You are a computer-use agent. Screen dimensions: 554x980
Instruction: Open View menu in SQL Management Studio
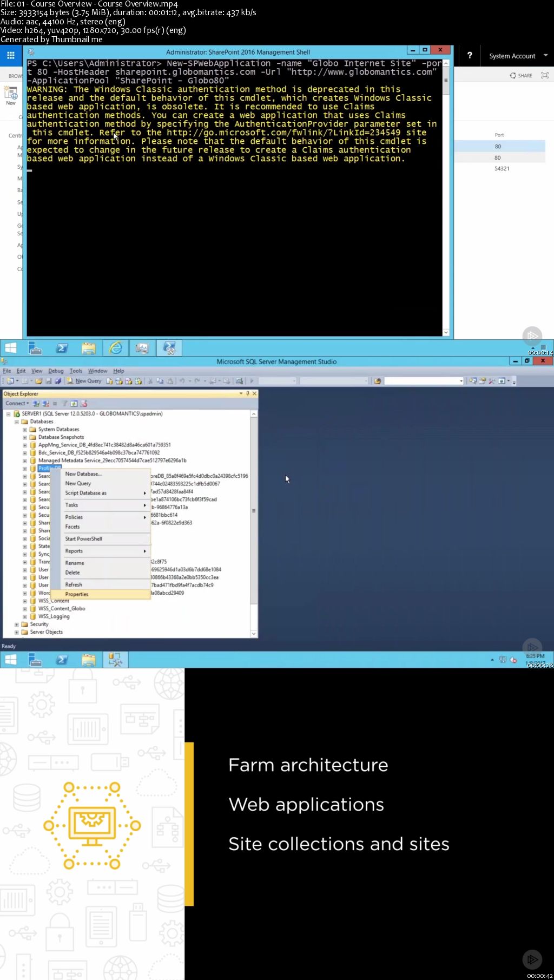37,371
